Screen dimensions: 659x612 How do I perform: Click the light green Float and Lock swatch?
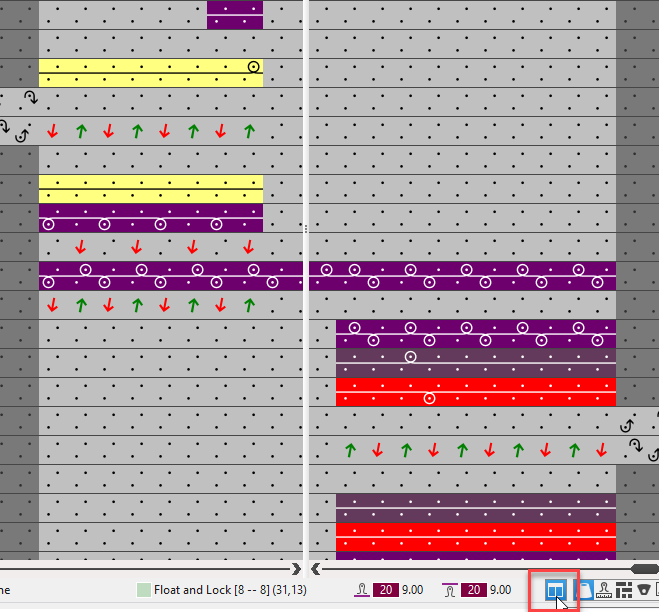[x=143, y=591]
